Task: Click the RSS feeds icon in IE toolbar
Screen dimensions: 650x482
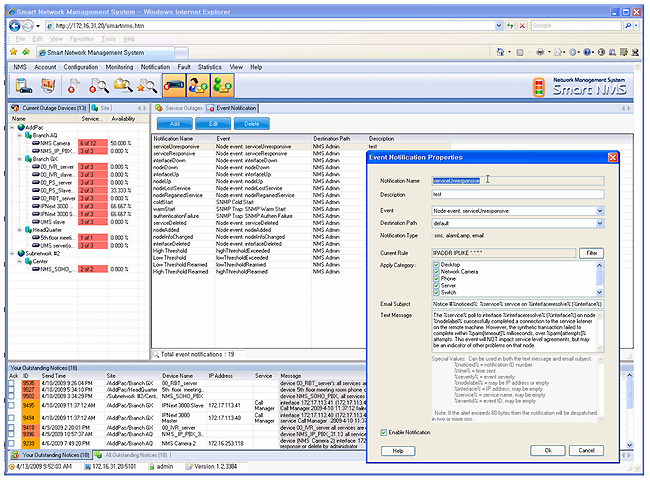Action: [520, 52]
